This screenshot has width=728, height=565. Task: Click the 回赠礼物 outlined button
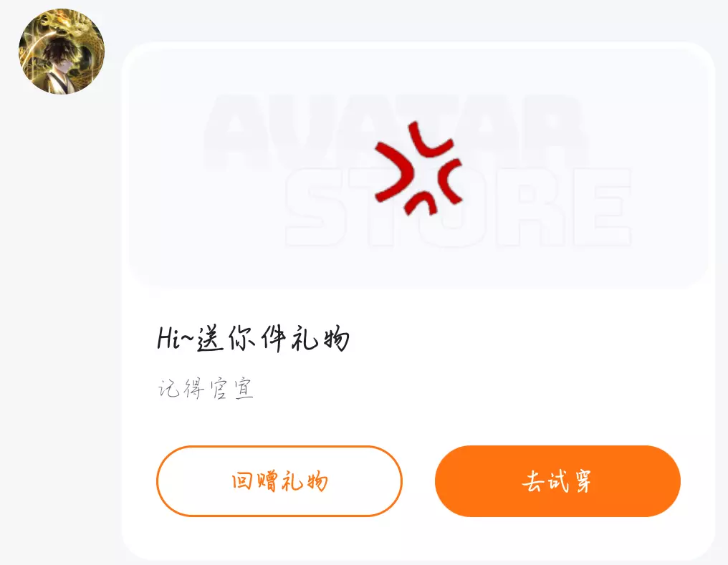coord(279,481)
